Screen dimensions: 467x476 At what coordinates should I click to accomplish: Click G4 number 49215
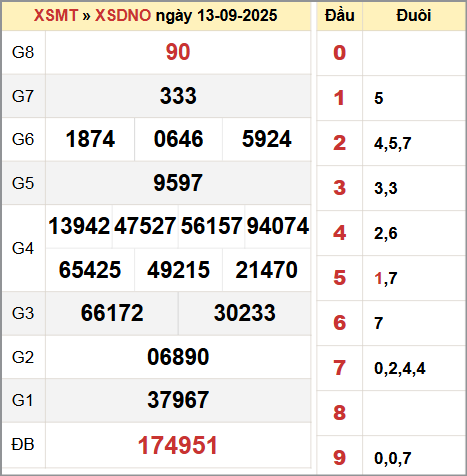click(x=178, y=270)
